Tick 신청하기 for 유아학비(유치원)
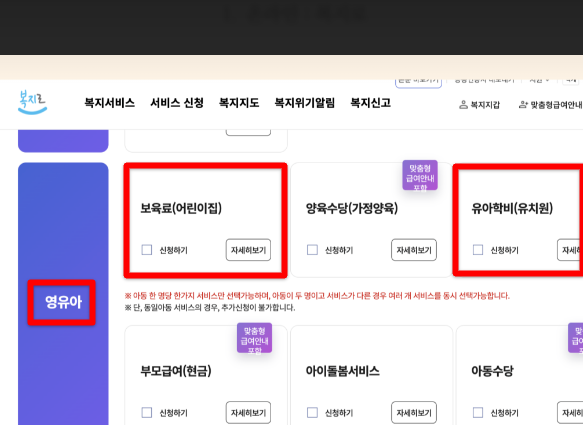The width and height of the screenshot is (583, 425). click(x=478, y=250)
